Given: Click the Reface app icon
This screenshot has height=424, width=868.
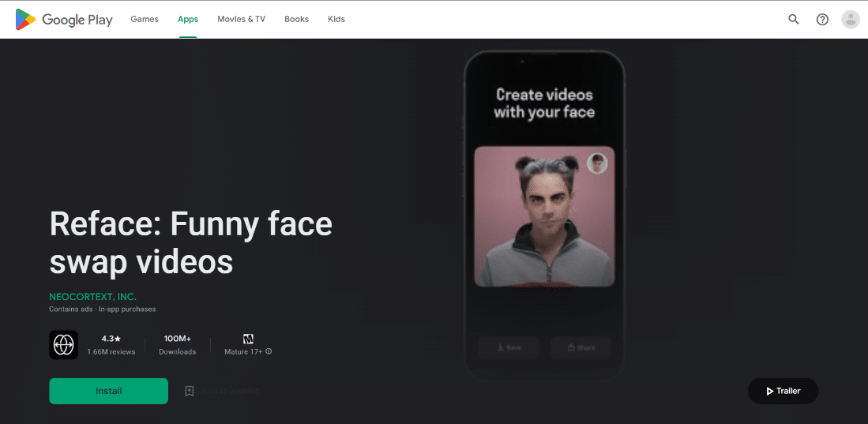Looking at the screenshot, I should pos(64,345).
